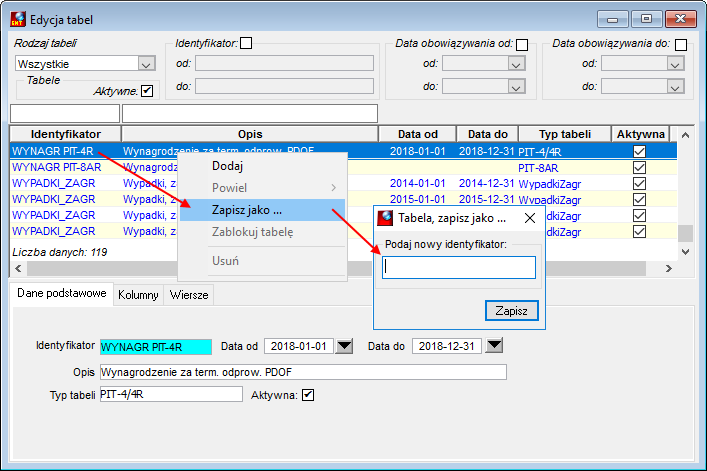The width and height of the screenshot is (707, 471).
Task: Toggle the Identyfikator filter checkbox
Action: pos(246,43)
